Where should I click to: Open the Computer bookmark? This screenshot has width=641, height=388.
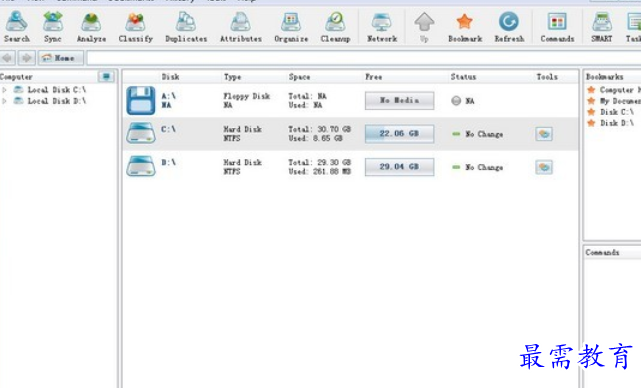pyautogui.click(x=613, y=90)
